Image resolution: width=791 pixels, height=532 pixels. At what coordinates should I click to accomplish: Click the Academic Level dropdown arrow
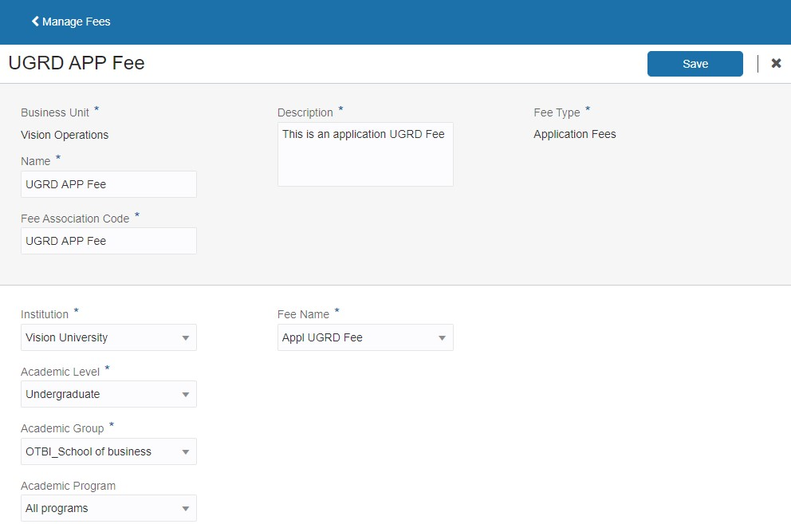(186, 395)
